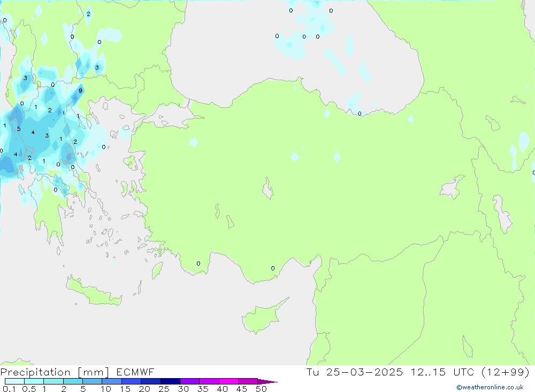Click the 45–50 mm legend color box
This screenshot has height=392, width=535.
pos(248,381)
